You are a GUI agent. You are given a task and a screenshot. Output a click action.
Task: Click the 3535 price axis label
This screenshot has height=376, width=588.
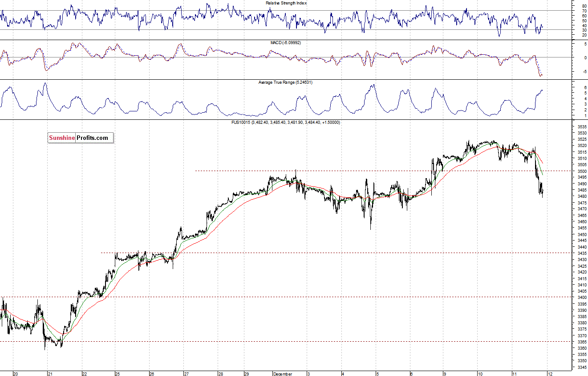click(581, 127)
